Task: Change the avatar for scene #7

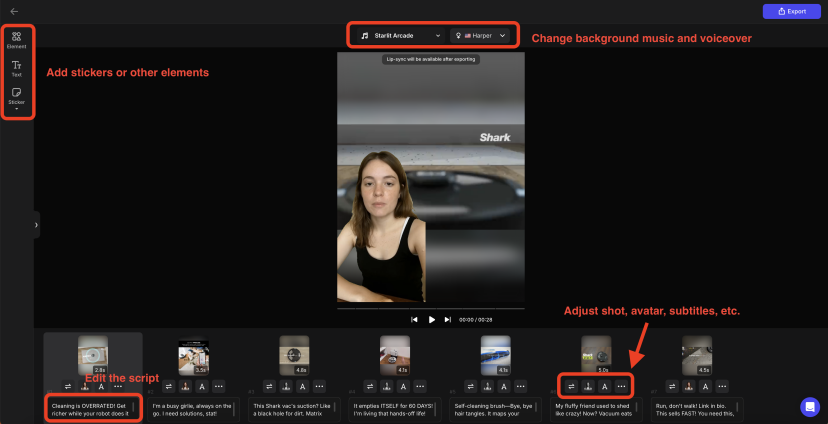Action: click(x=689, y=387)
